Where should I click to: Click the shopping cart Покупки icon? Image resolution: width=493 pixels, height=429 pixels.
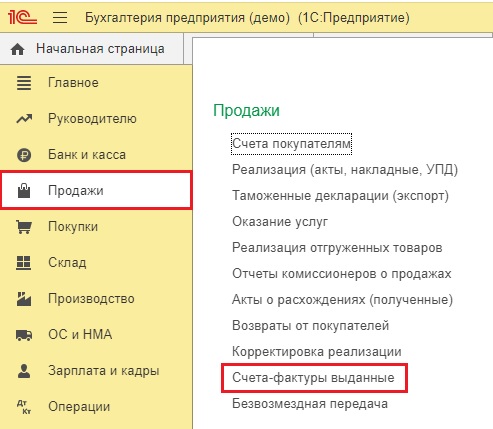(24, 227)
